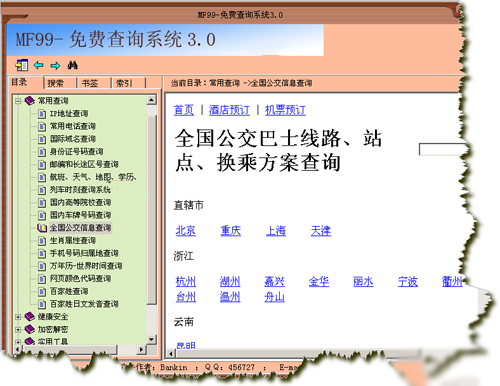Screen dimensions: 500x386
Task: Click the page icon beside 生肖属性查询
Action: [42, 241]
